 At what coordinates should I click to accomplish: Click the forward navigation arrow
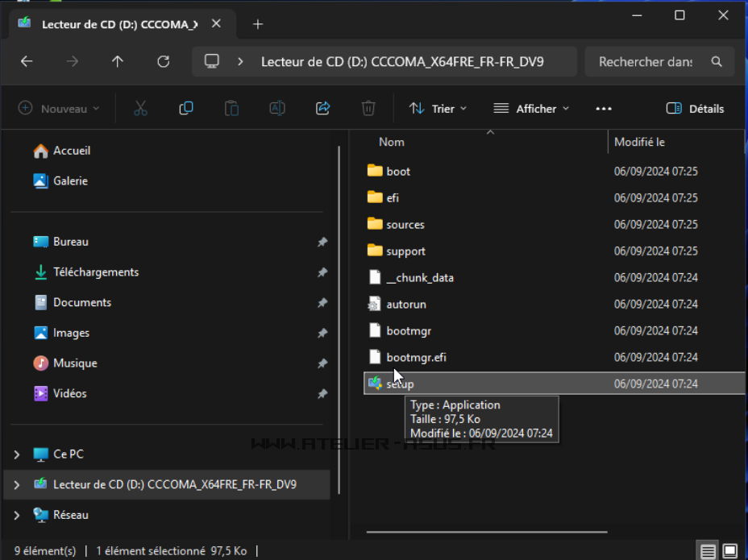tap(72, 61)
